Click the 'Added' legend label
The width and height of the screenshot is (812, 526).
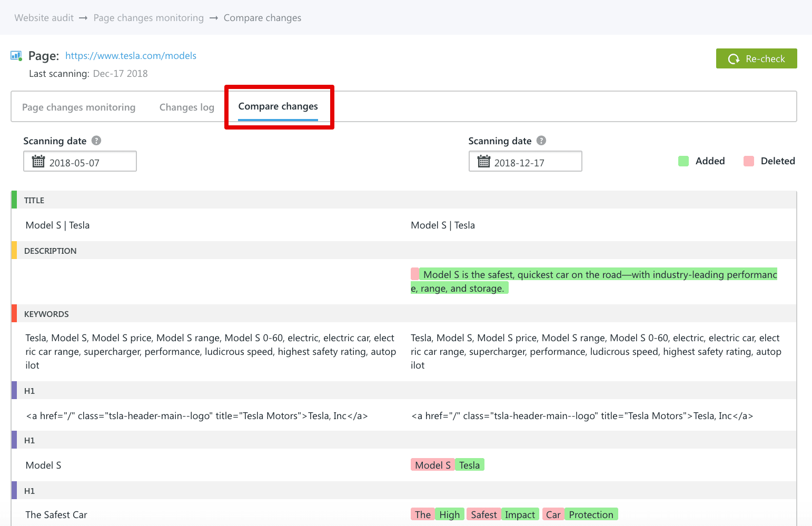(x=710, y=161)
